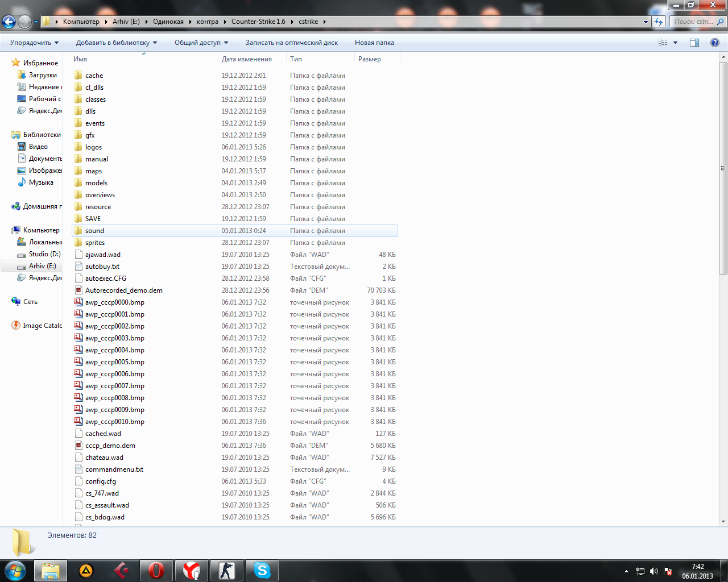Select the sprites folder icon
The width and height of the screenshot is (728, 582).
click(x=78, y=243)
